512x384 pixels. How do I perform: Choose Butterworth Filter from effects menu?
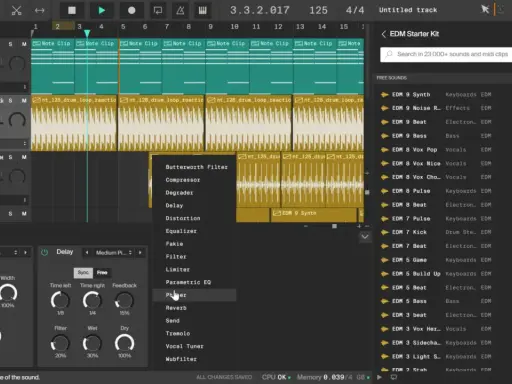click(x=196, y=167)
